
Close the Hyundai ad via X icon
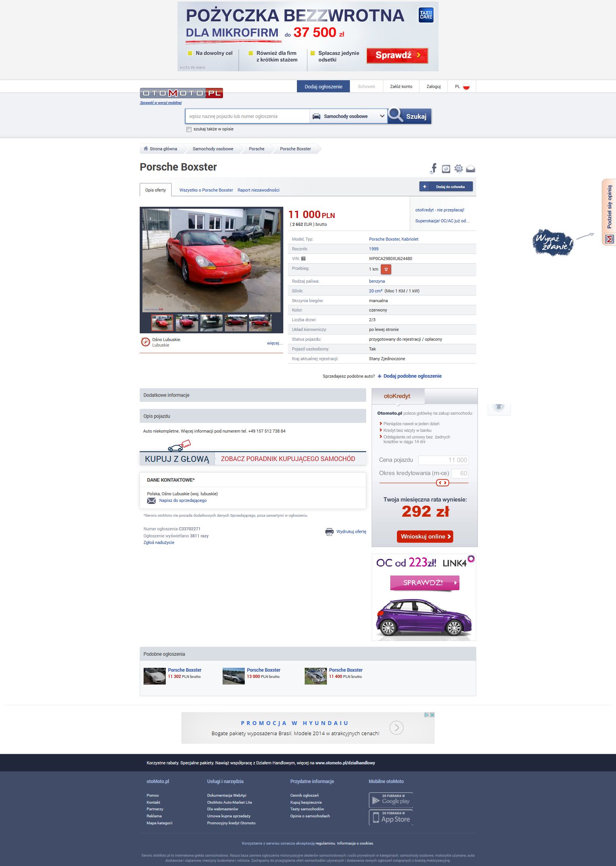tap(432, 715)
